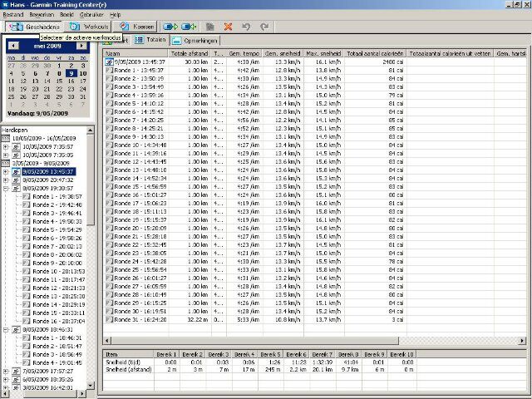The image size is (532, 399).
Task: Open the Koersen section
Action: (137, 27)
